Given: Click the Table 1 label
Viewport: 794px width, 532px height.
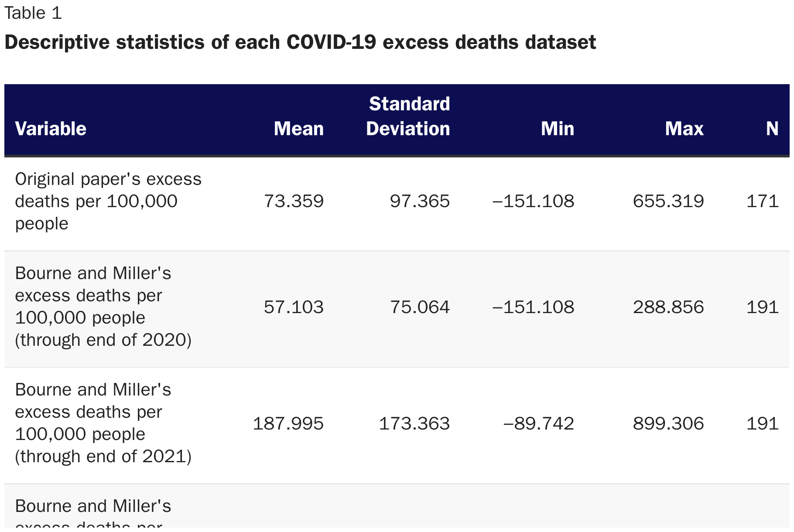Looking at the screenshot, I should point(33,13).
